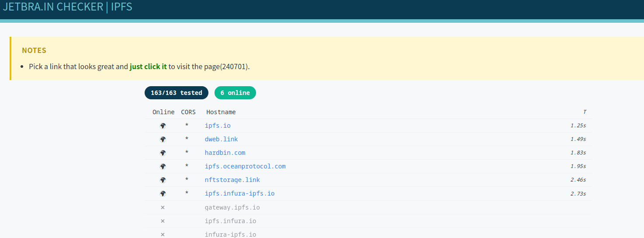Click the CORS asterisk in nftstorage.link row
The height and width of the screenshot is (238, 644).
tap(187, 180)
